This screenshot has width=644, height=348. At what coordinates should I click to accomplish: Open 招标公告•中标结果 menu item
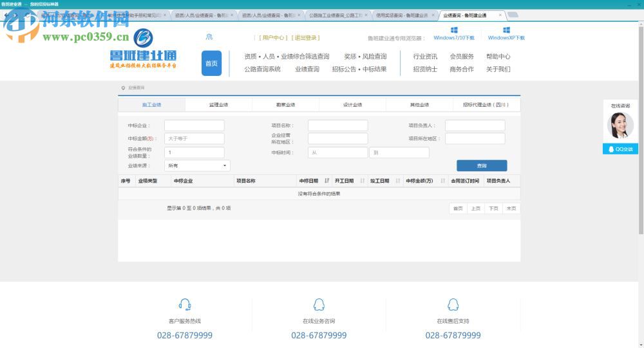coord(359,69)
